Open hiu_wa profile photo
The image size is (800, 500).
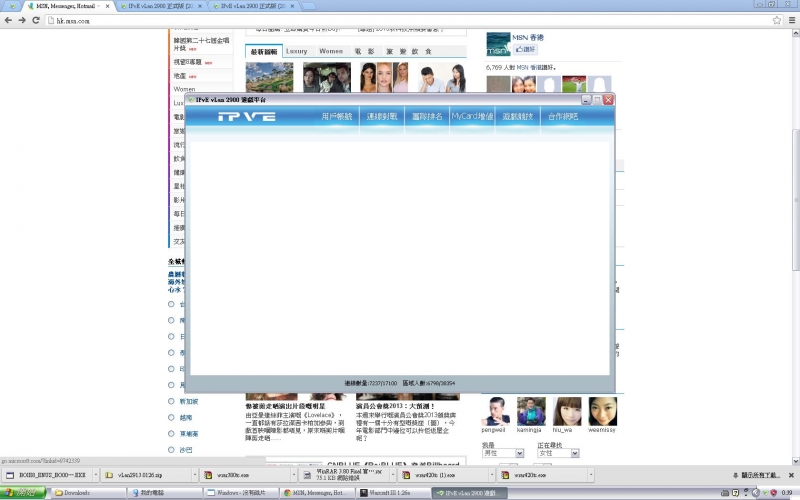pos(567,411)
